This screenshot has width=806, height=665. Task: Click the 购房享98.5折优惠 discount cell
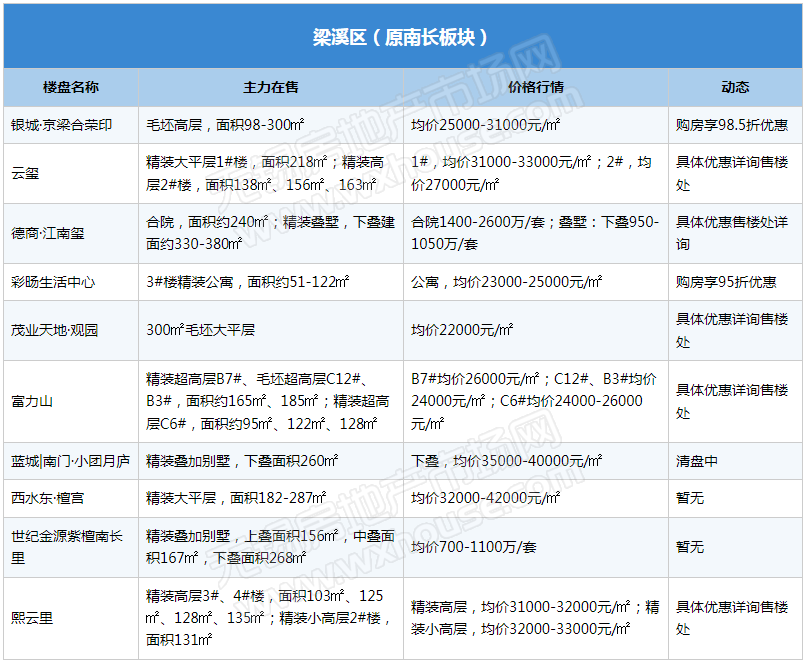click(731, 125)
